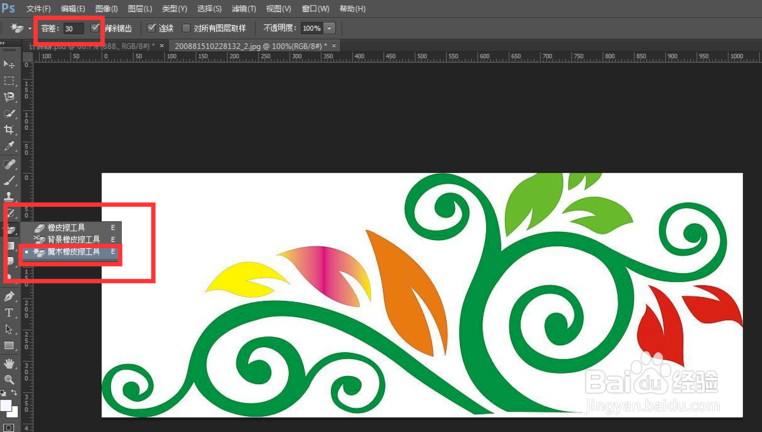Screen dimensions: 762x432
Task: Open the 滤镜(T) menu
Action: tap(243, 9)
